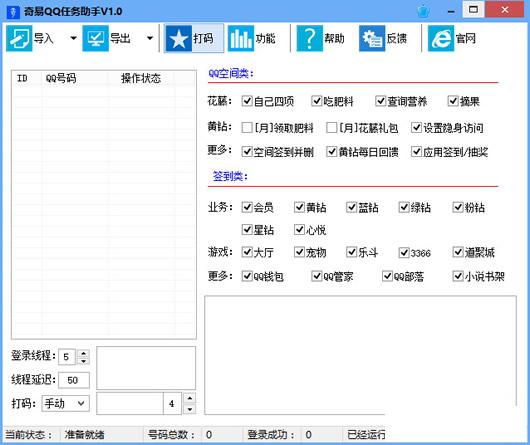This screenshot has width=530, height=445.
Task: Maximize the 奇易QQ任务助手 window
Action: 473,10
